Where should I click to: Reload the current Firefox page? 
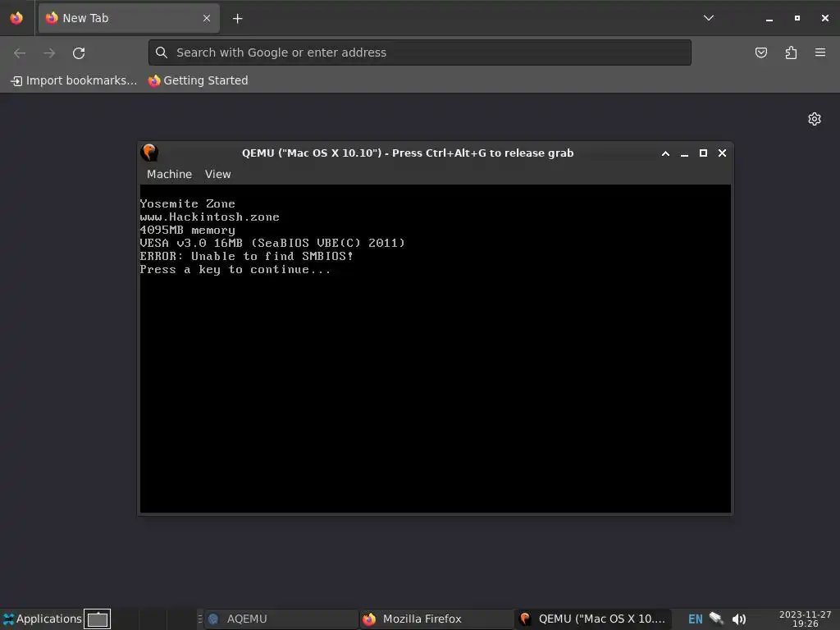click(x=79, y=53)
